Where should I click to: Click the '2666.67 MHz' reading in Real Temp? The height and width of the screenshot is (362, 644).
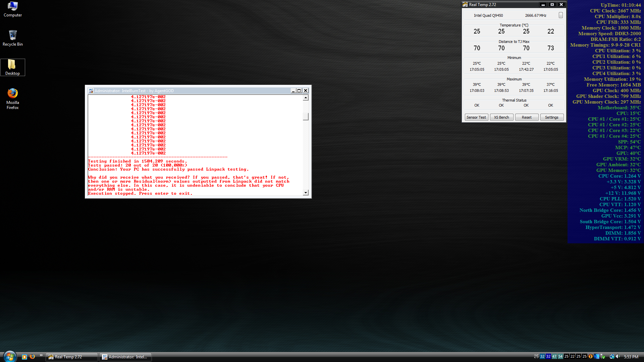point(536,15)
